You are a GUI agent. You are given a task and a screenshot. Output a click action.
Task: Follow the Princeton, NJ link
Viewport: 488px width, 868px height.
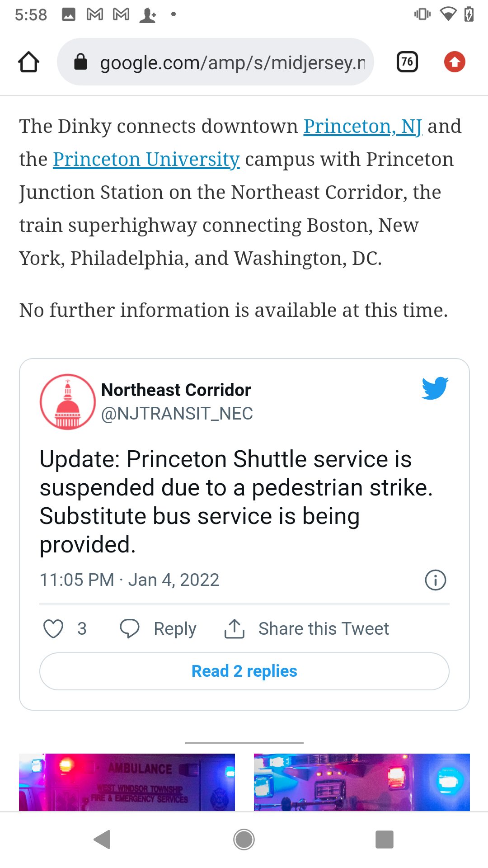pyautogui.click(x=363, y=126)
